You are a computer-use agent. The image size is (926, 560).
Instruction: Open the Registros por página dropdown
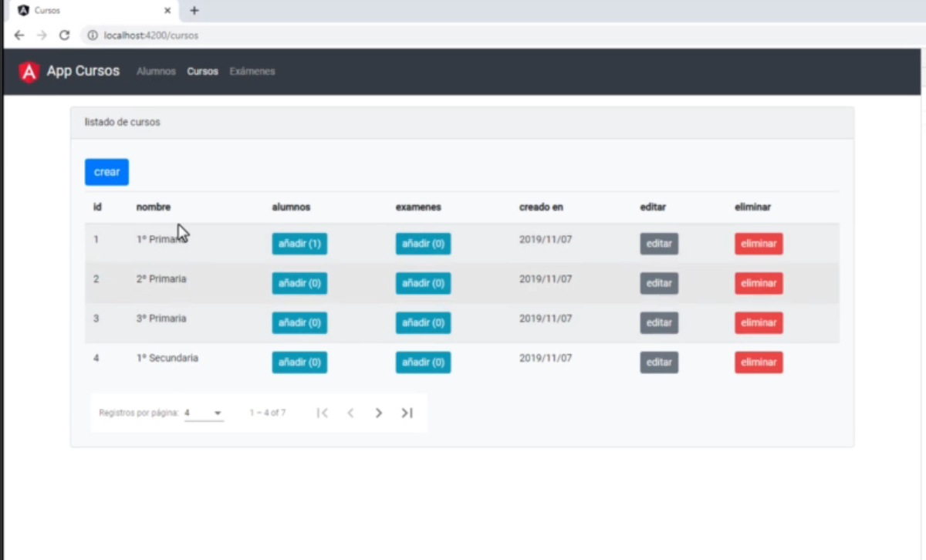point(204,413)
